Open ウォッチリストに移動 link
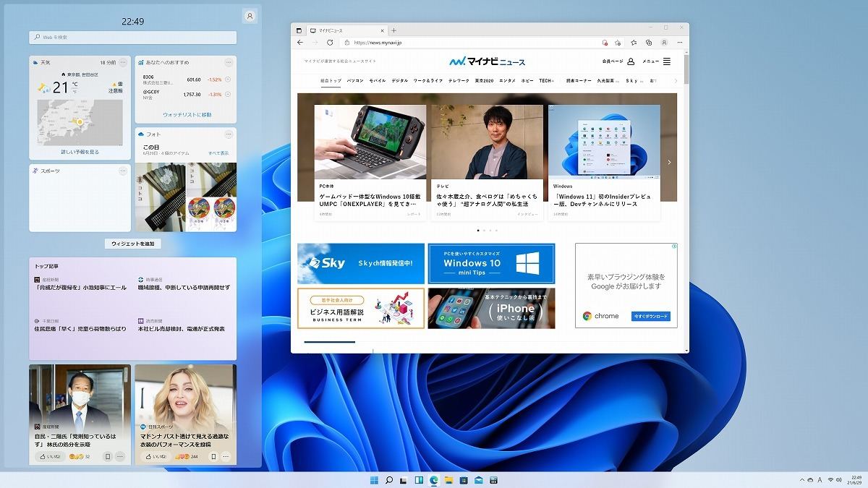The image size is (868, 488). pyautogui.click(x=187, y=115)
